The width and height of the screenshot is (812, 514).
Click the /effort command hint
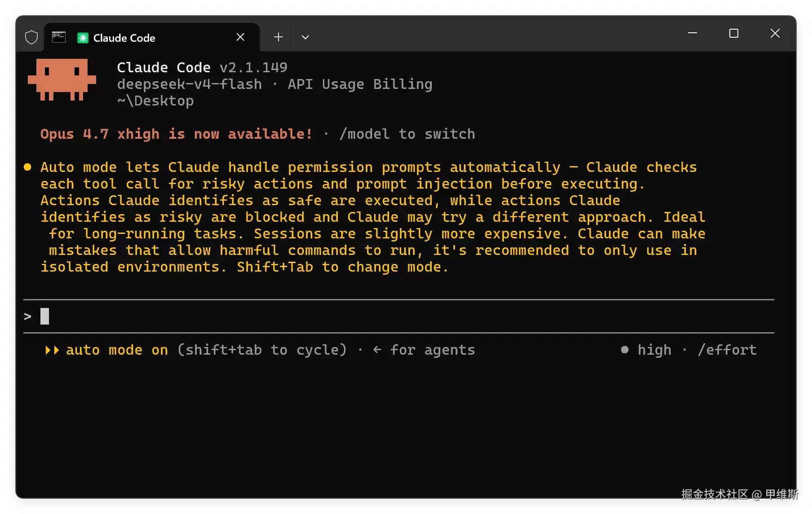(727, 350)
